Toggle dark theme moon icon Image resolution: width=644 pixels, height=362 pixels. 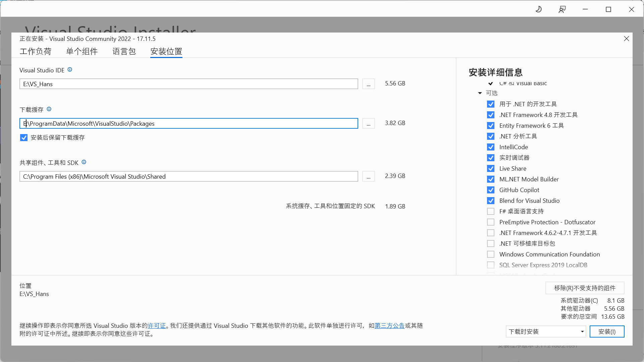539,9
